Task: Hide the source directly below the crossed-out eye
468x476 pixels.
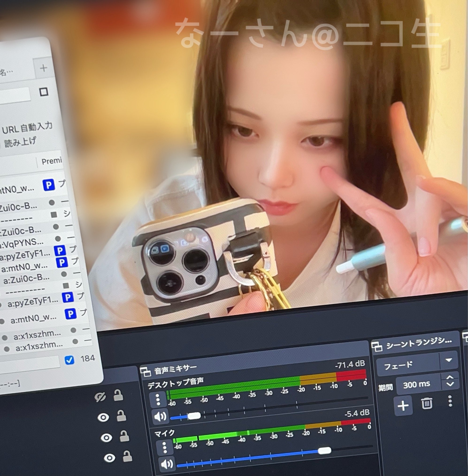Action: point(104,417)
